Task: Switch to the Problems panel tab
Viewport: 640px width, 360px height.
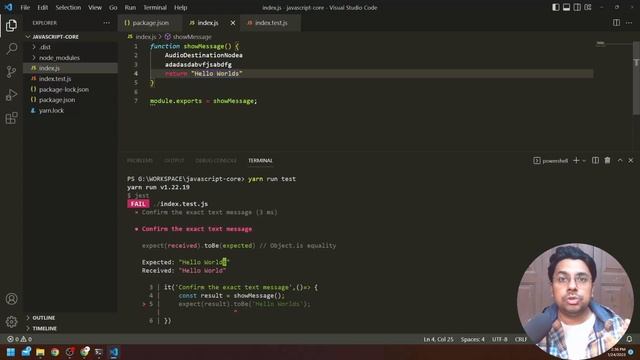Action: click(140, 160)
